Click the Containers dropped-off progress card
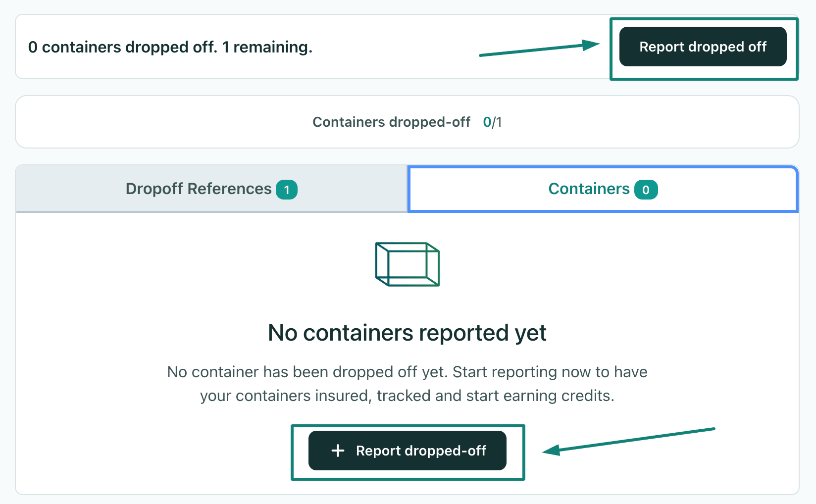Screen dimensions: 816x504 (407, 122)
